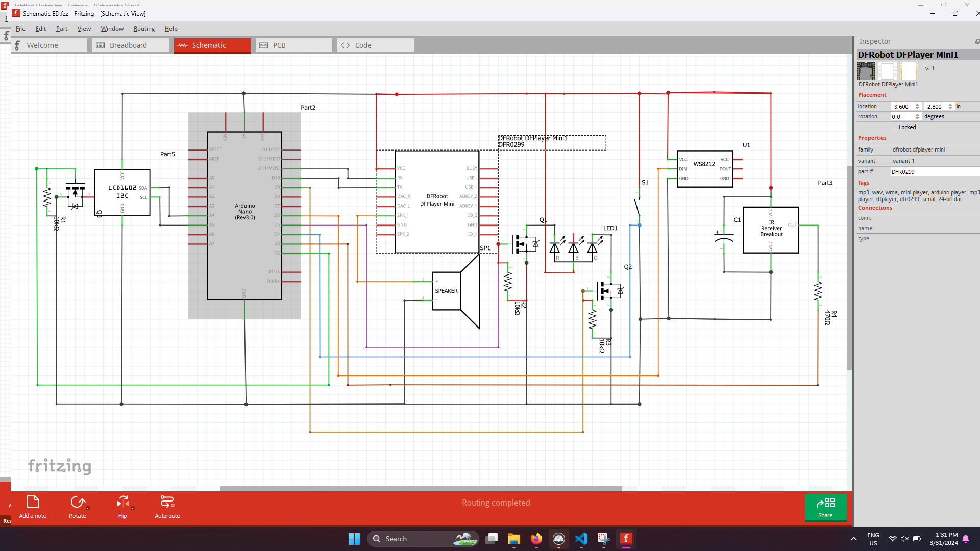Viewport: 980px width, 551px height.
Task: Switch to the PCB tab
Action: 294,45
